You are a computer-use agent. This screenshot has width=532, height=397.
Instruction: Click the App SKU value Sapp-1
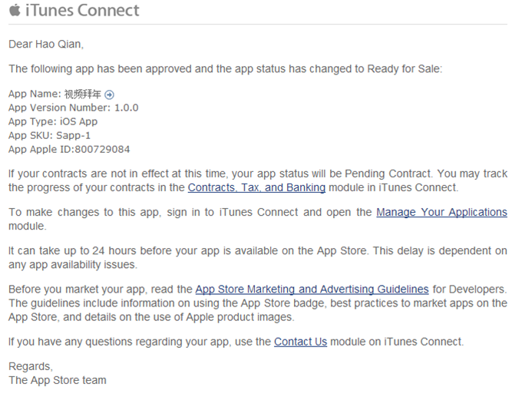coord(73,136)
